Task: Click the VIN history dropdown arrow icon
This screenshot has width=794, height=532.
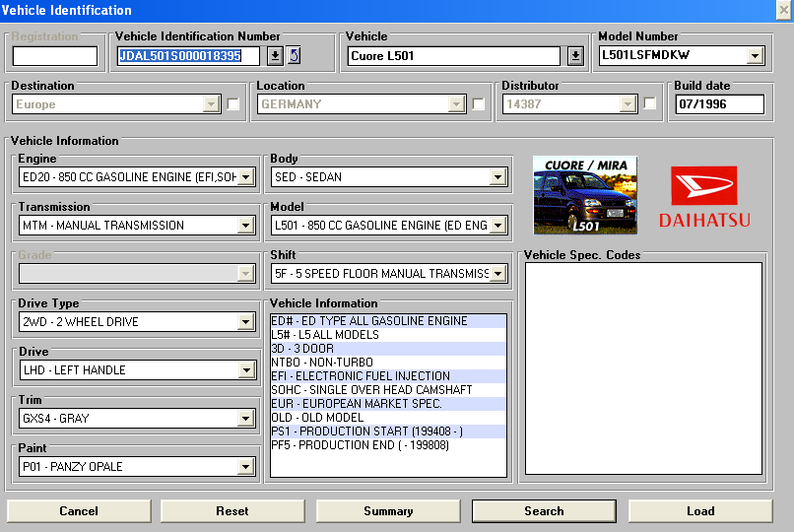Action: (x=276, y=56)
